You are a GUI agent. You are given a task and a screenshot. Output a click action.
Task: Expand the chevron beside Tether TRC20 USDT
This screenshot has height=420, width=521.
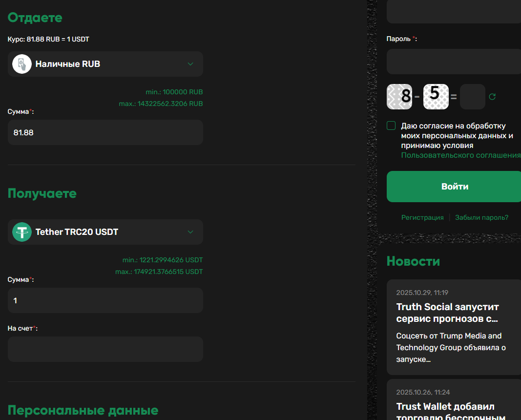[190, 232]
